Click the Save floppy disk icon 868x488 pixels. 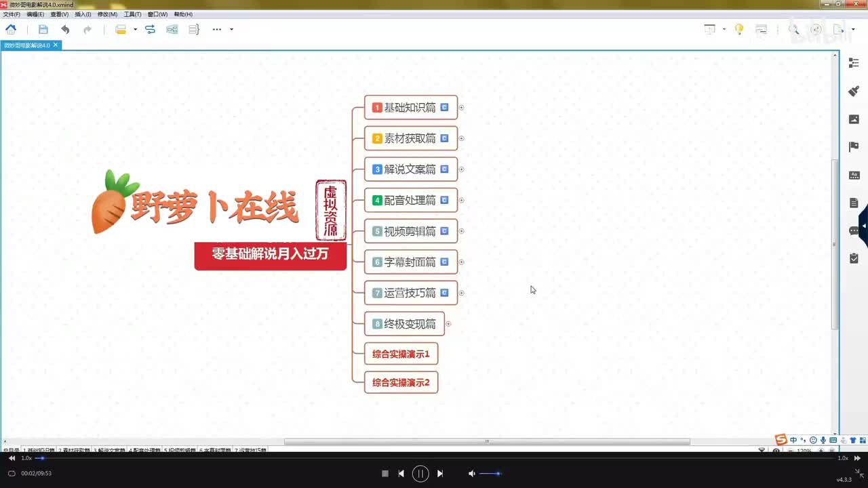click(43, 29)
